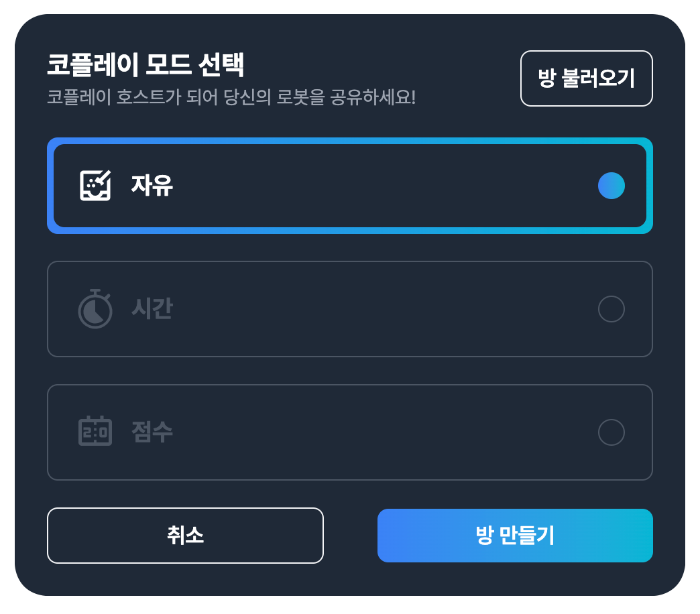Click the 점수 mode text label
This screenshot has width=700, height=614.
pos(152,432)
